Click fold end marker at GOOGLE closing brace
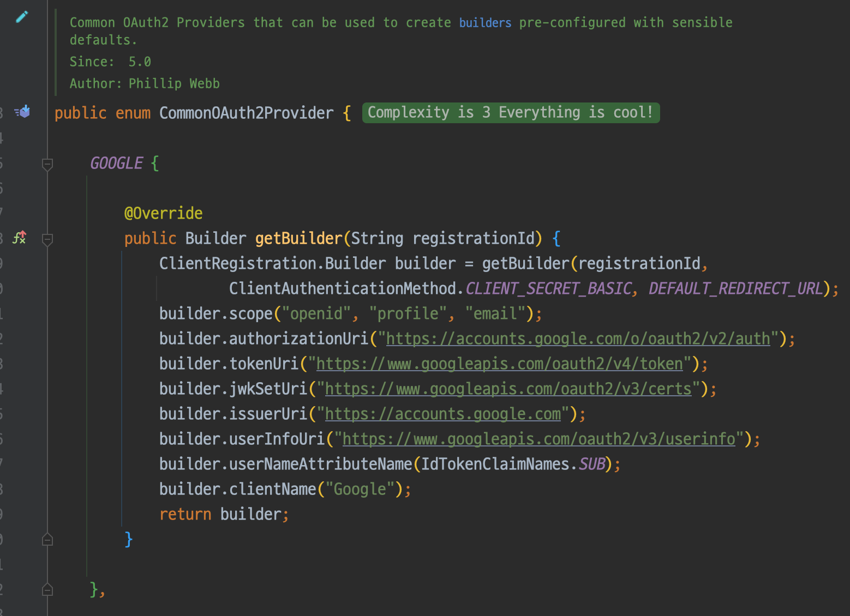Image resolution: width=850 pixels, height=616 pixels. (x=47, y=589)
